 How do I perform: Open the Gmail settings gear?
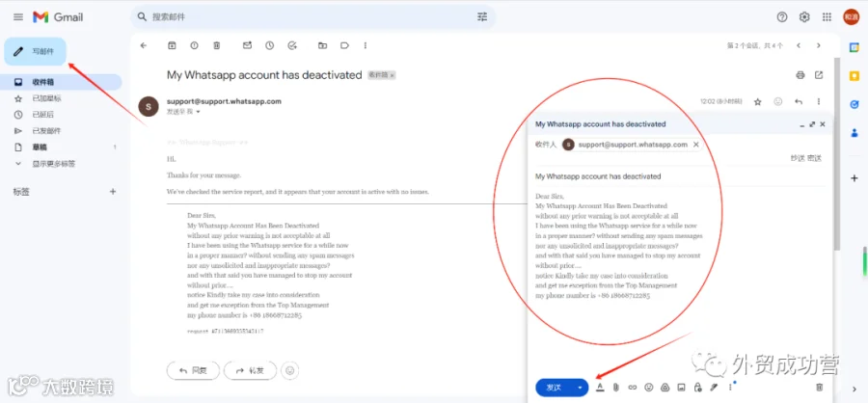coord(804,17)
